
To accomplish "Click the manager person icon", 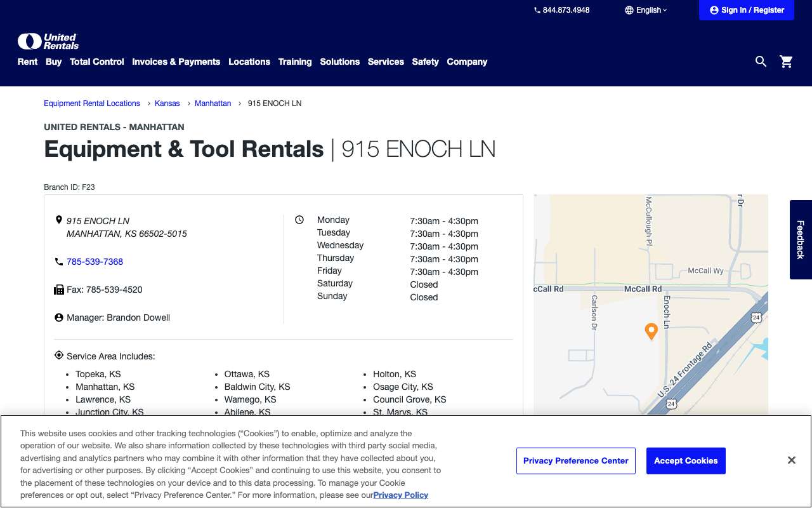I will [59, 317].
